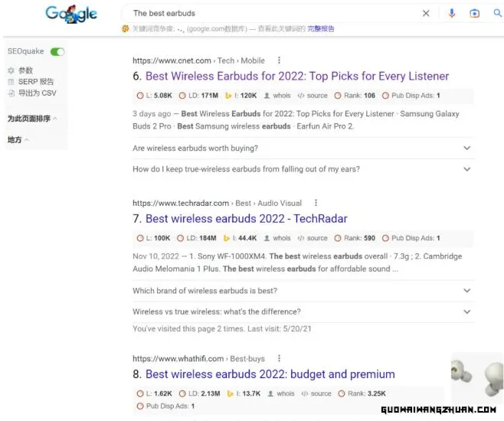The height and width of the screenshot is (421, 504).
Task: Click the magnifier search icon
Action: tap(498, 13)
